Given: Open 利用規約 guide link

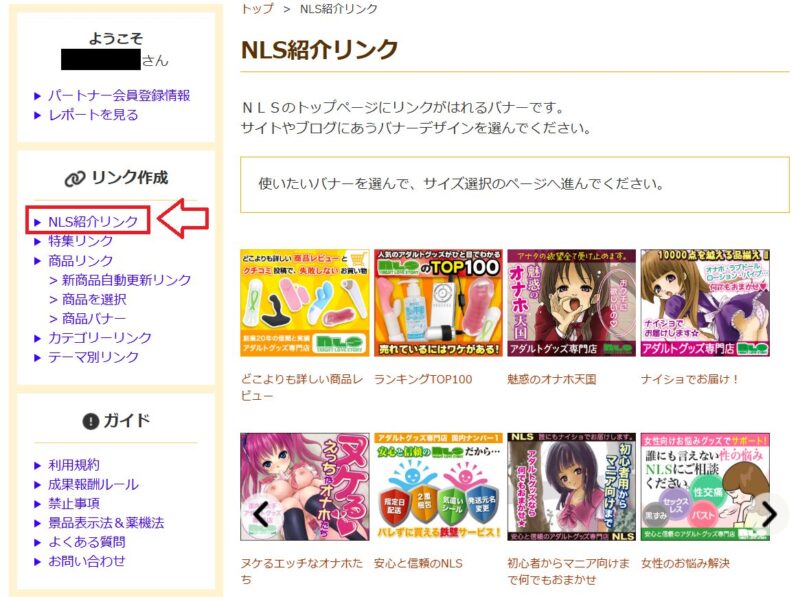Looking at the screenshot, I should pos(74,465).
